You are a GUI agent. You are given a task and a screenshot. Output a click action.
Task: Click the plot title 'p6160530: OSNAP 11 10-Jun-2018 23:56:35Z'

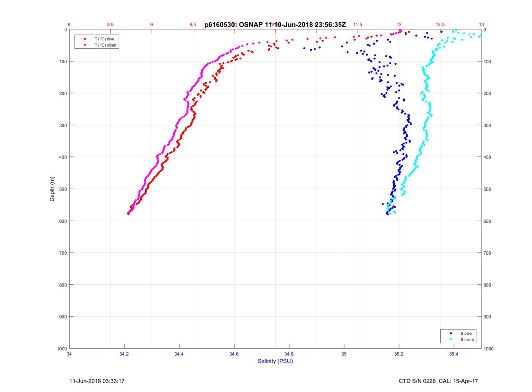pos(275,25)
